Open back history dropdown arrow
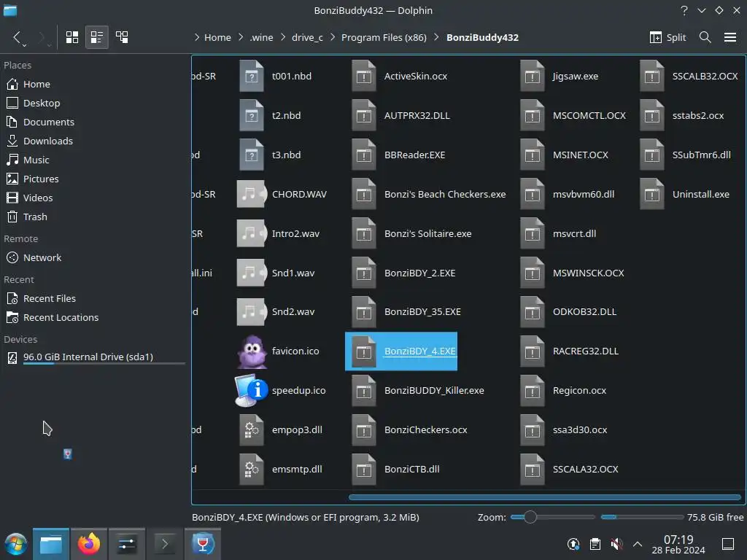This screenshot has height=560, width=747. click(x=24, y=45)
